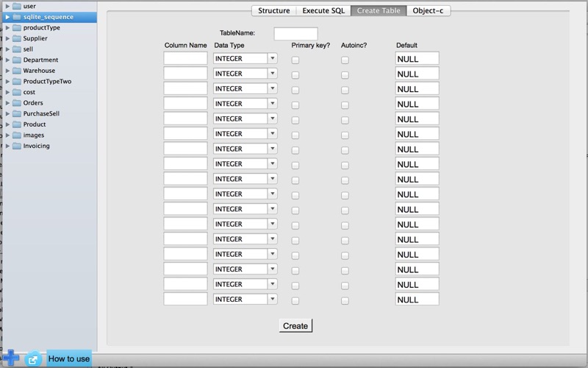This screenshot has width=588, height=368.
Task: Click the PurchaseSell folder icon
Action: tap(16, 114)
